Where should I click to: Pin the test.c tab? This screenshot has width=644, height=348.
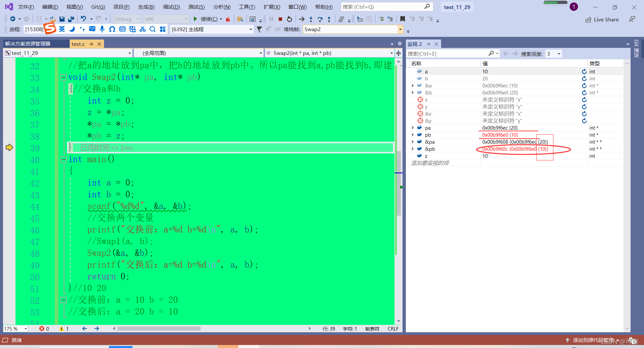click(91, 44)
